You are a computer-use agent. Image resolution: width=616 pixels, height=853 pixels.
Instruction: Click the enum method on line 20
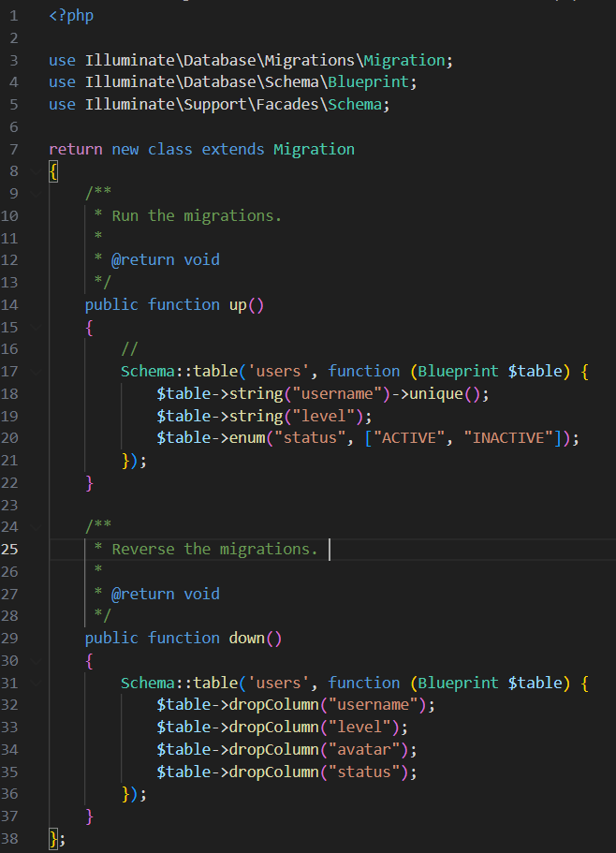pos(247,438)
